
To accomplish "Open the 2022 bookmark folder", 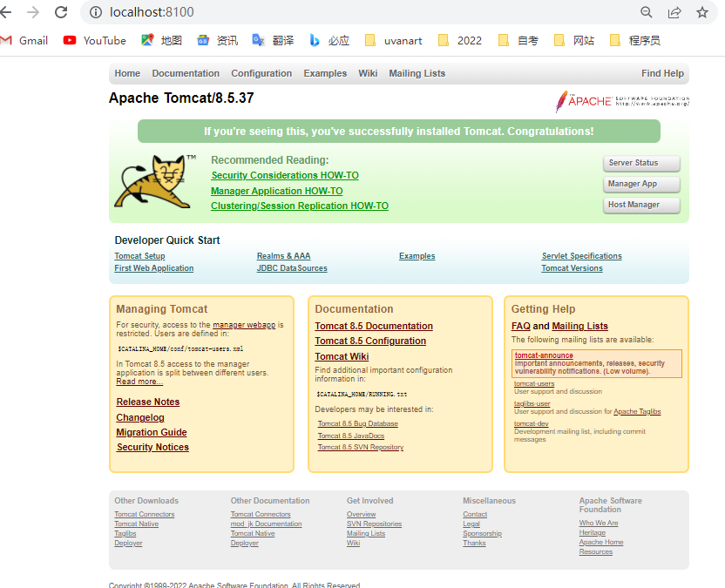I will (x=460, y=41).
